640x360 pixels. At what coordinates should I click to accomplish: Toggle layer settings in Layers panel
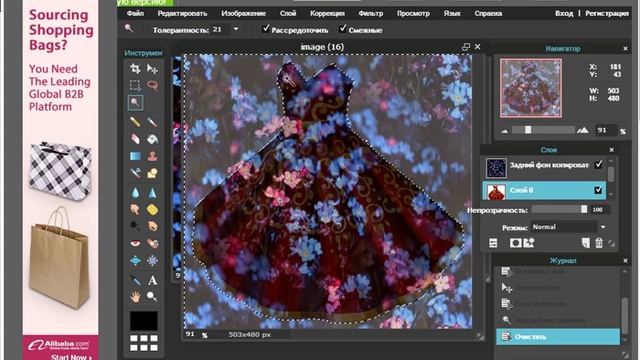click(493, 243)
